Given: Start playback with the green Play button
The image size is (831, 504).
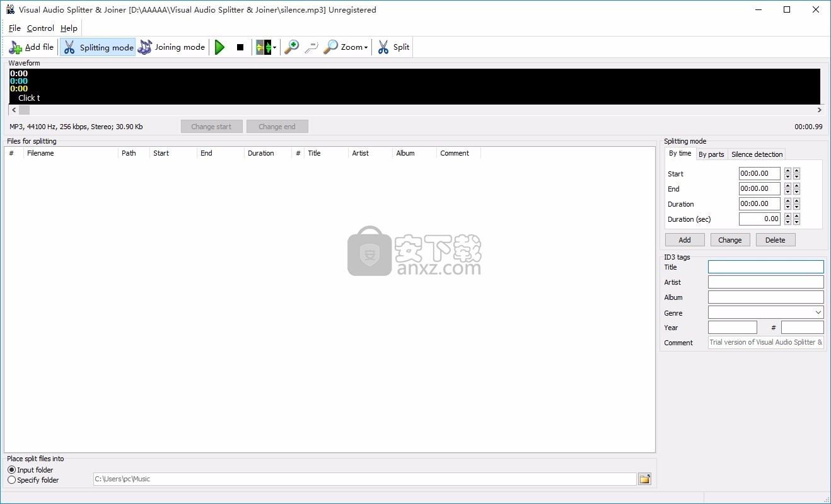Looking at the screenshot, I should (x=219, y=47).
